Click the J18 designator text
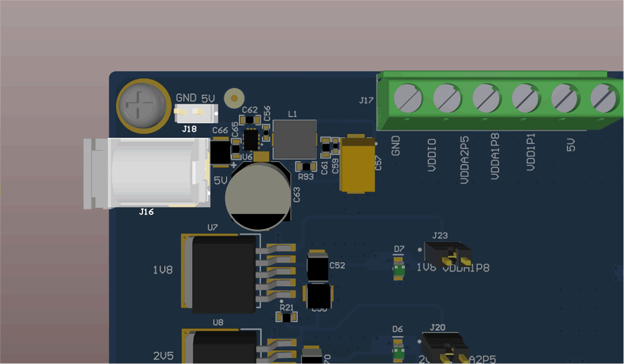Viewport: 624px width, 364px height. [189, 129]
